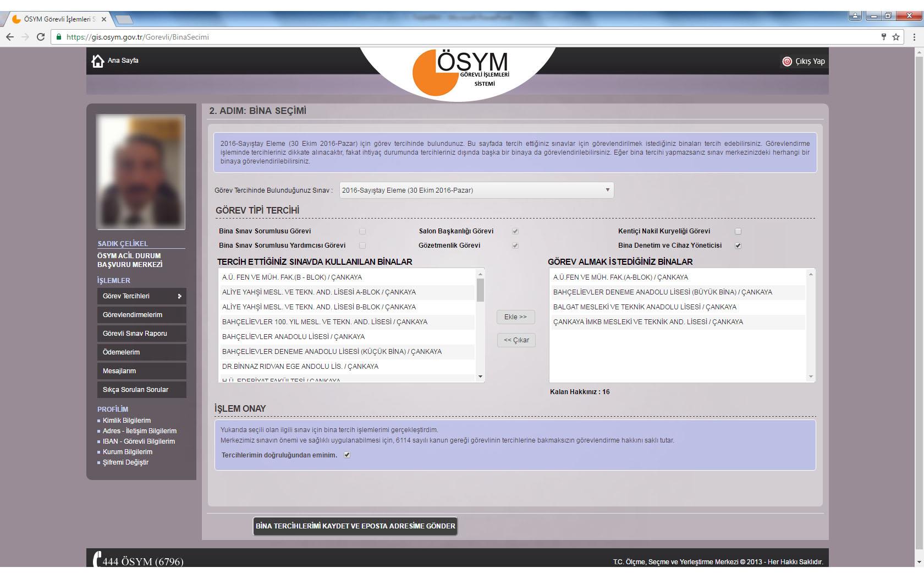Click the Chrome user profile icon in title bar
924x578 pixels.
click(855, 16)
